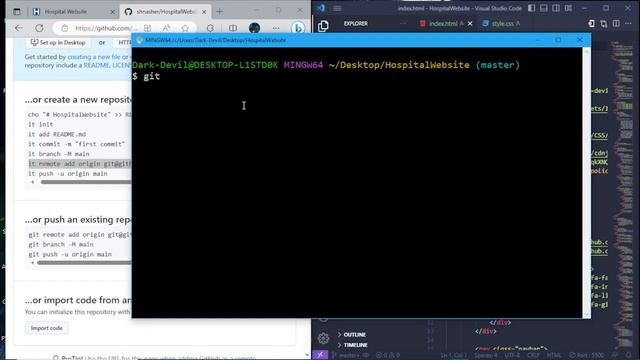Viewport: 640px width, 360px height.
Task: Click the Git Bash terminal vertical scrollbar
Action: click(587, 182)
